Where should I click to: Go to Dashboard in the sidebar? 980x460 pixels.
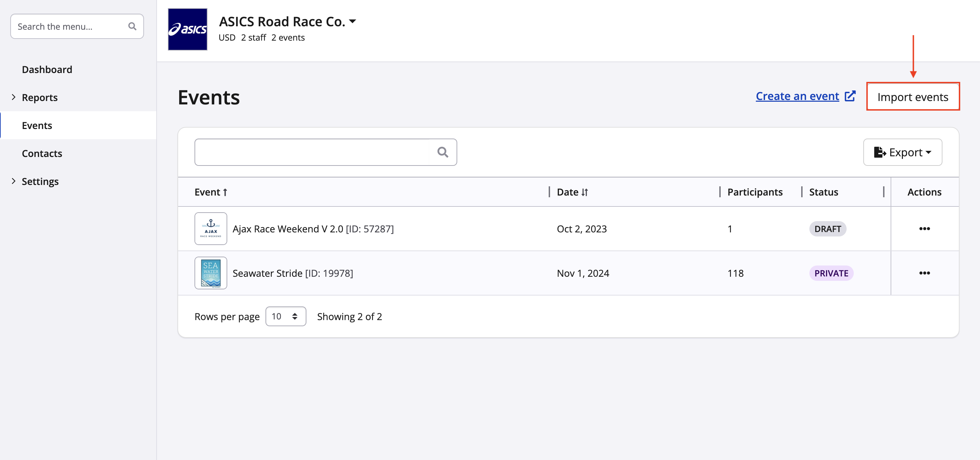click(47, 70)
